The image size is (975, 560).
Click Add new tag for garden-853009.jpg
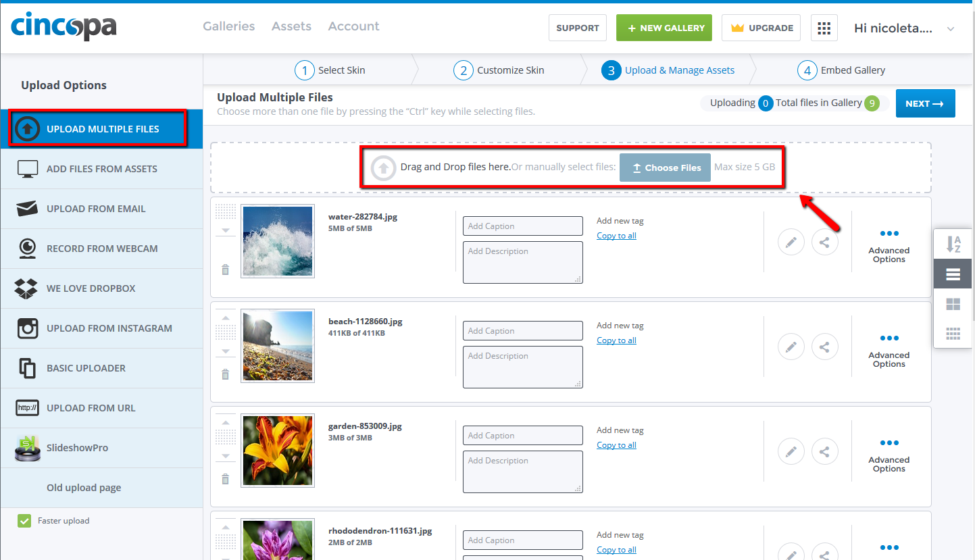point(620,430)
